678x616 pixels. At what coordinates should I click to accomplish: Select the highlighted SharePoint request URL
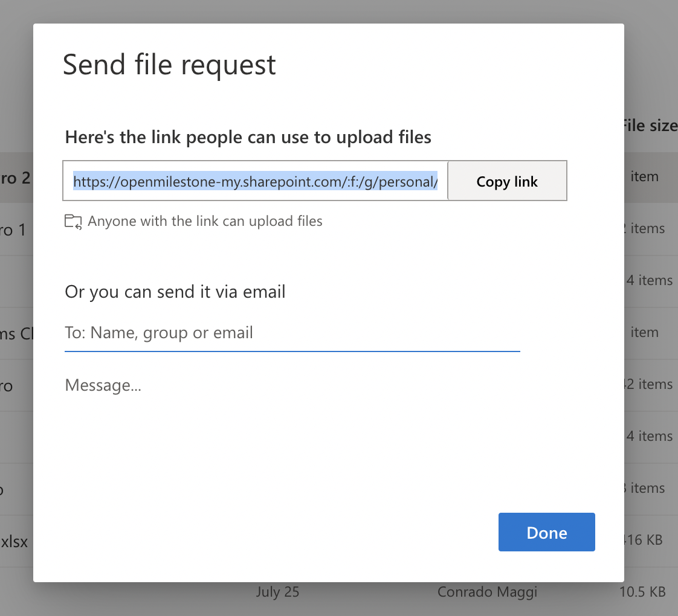[x=255, y=181]
